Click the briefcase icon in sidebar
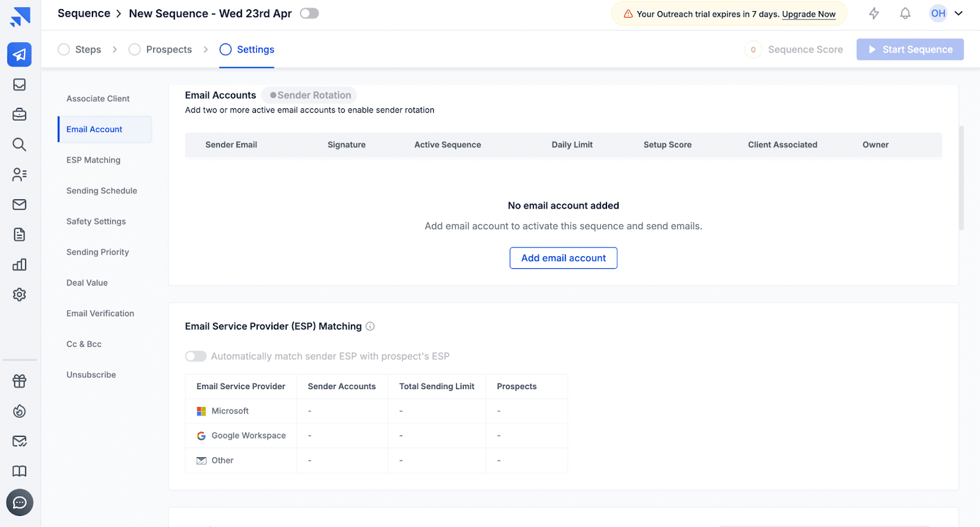The image size is (980, 527). point(20,115)
